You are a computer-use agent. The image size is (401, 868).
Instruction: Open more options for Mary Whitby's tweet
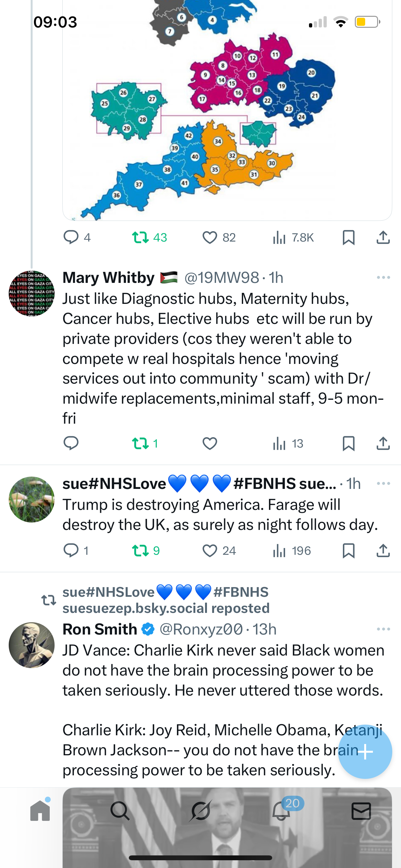(383, 278)
